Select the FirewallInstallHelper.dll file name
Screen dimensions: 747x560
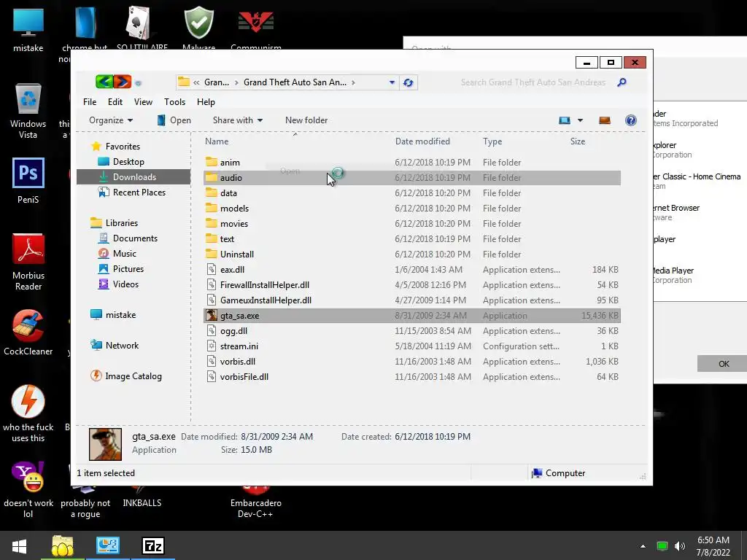(x=264, y=285)
